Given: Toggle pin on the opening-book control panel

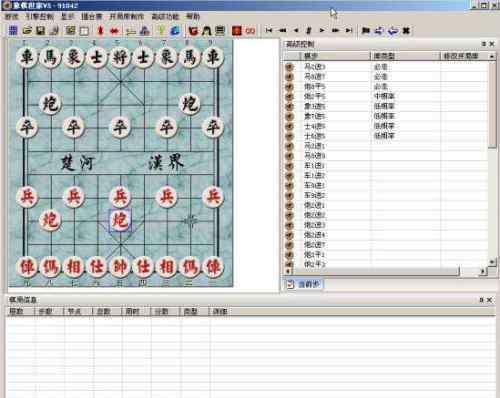Looking at the screenshot, I should pos(484,44).
